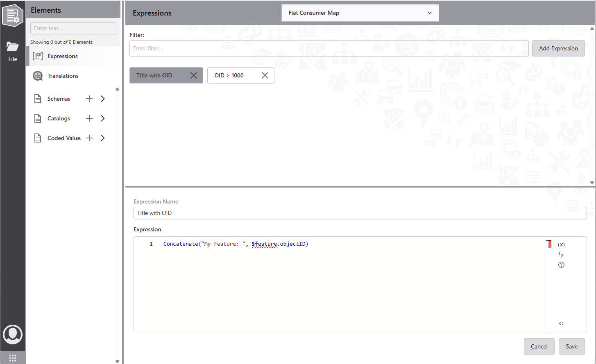Collapse the editor side panel with double-arrow
596x364 pixels.
pos(561,323)
